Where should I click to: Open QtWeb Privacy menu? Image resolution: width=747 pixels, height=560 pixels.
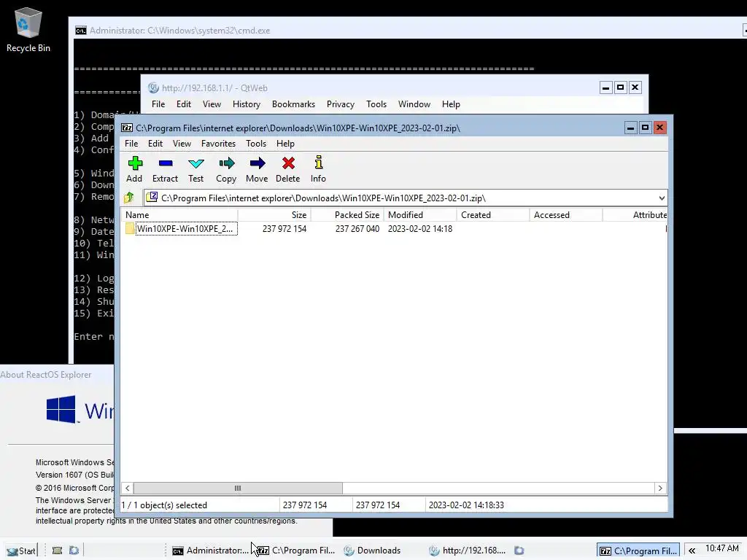[x=340, y=104]
